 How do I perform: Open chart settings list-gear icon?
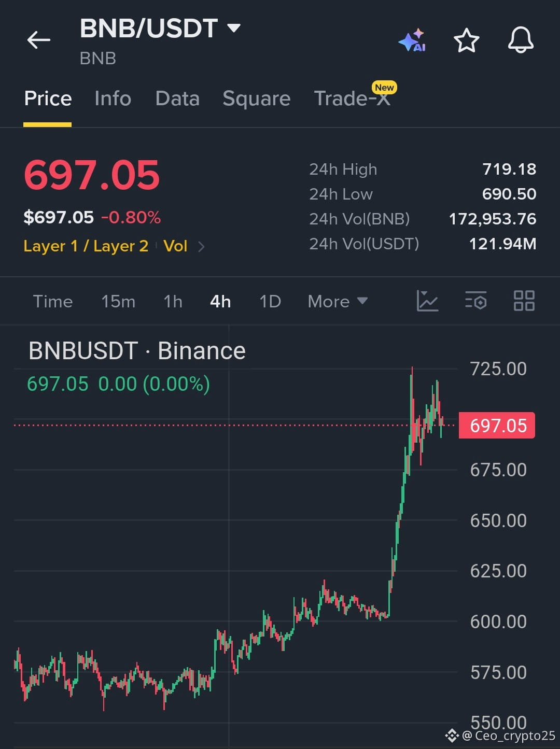click(475, 301)
